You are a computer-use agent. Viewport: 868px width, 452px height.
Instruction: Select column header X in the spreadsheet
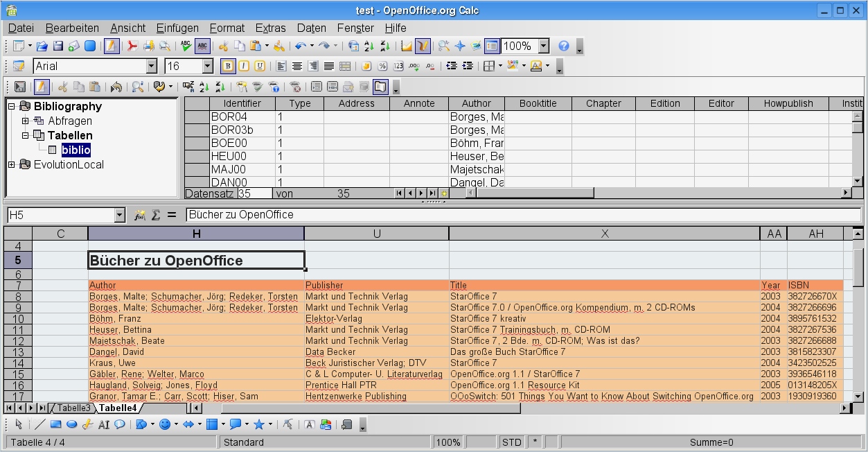pos(604,234)
